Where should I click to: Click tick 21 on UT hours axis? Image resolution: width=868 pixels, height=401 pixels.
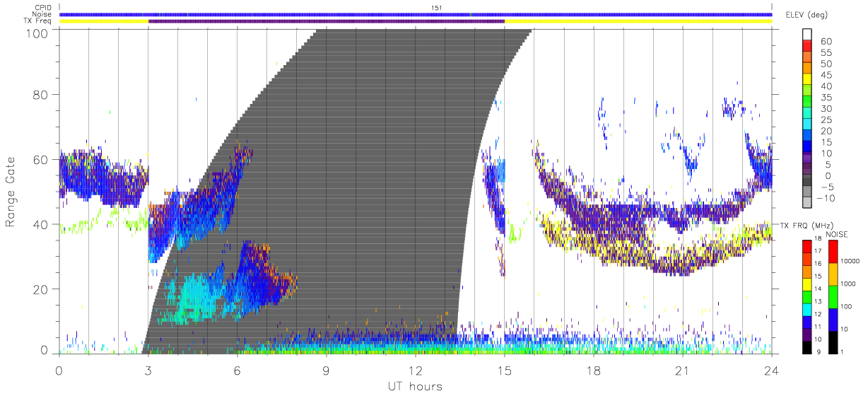[x=682, y=371]
